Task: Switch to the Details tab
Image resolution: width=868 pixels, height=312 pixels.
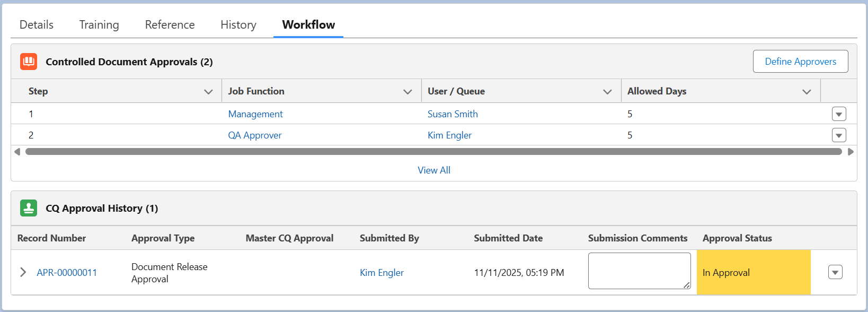Action: (x=37, y=25)
